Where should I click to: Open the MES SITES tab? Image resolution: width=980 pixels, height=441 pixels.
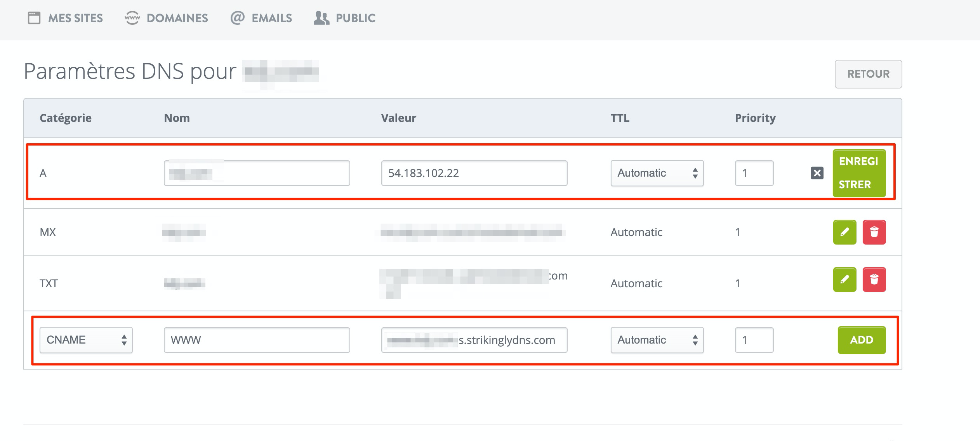[x=65, y=18]
